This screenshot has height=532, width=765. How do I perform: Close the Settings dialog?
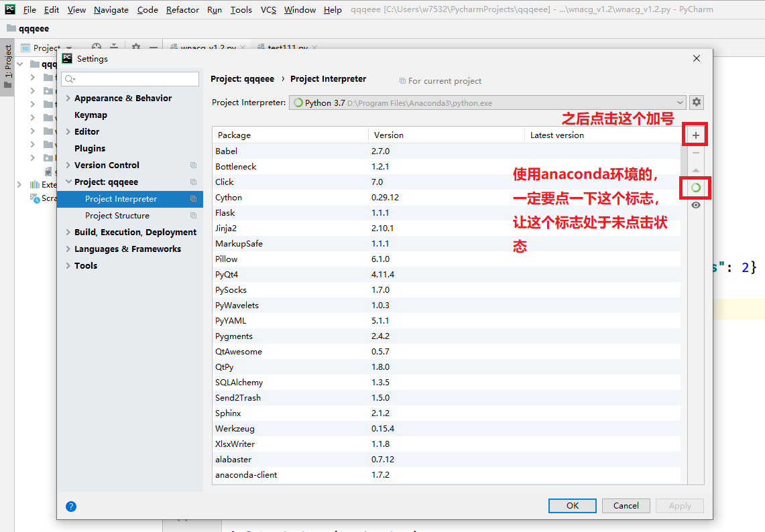[x=697, y=58]
